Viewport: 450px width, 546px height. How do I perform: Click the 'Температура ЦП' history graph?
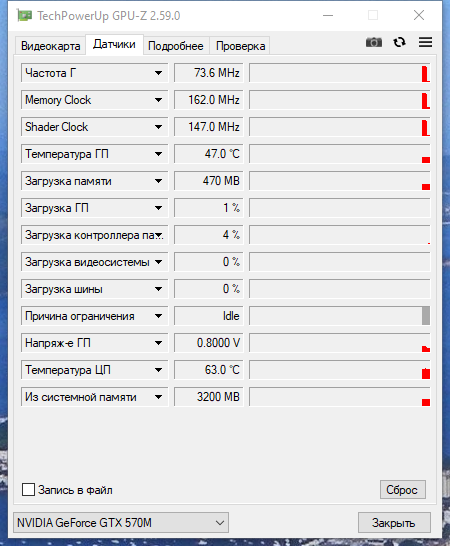click(x=340, y=370)
